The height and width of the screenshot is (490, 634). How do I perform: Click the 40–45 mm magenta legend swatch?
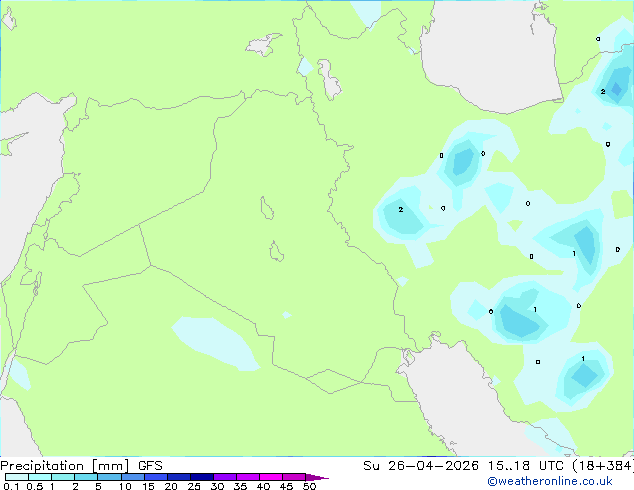coord(271,477)
